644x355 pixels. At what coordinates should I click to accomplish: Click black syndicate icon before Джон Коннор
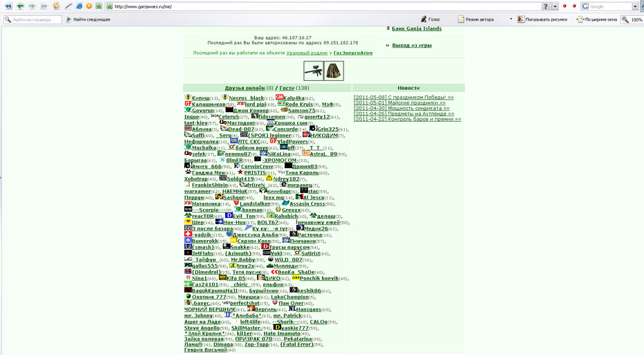pos(229,109)
